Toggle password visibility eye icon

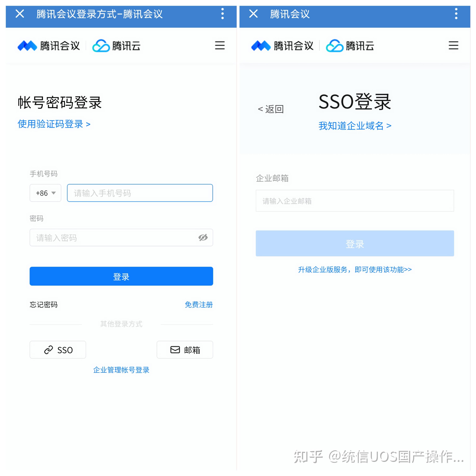203,238
